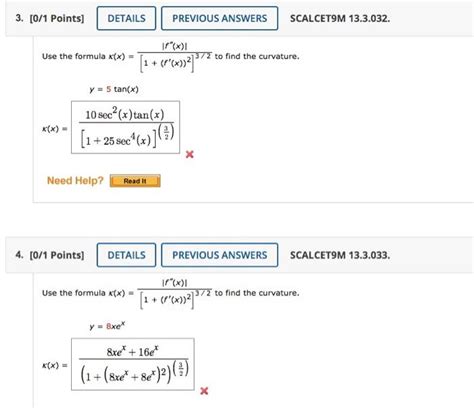Click the denominator of the question 4 answer
Image resolution: width=474 pixels, height=408 pixels.
(x=135, y=373)
